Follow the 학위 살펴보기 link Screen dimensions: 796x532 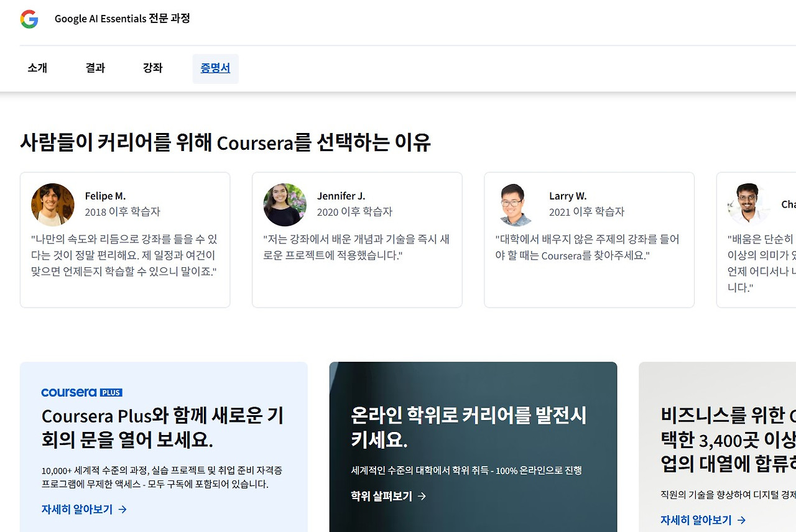389,496
